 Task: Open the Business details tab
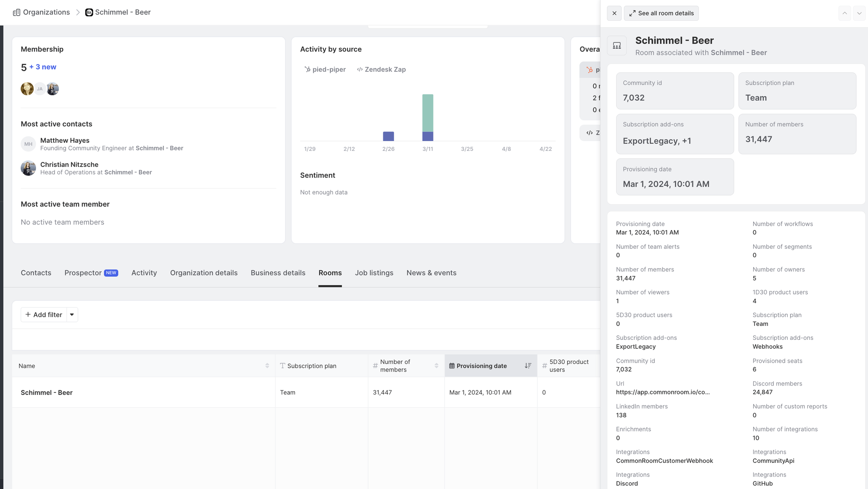(278, 273)
